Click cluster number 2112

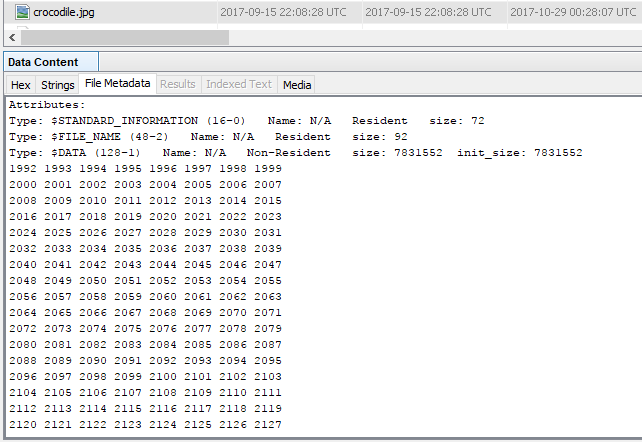pyautogui.click(x=23, y=408)
